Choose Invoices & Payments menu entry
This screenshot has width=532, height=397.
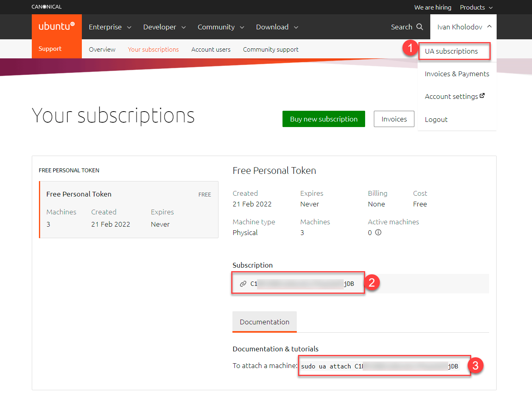coord(457,74)
